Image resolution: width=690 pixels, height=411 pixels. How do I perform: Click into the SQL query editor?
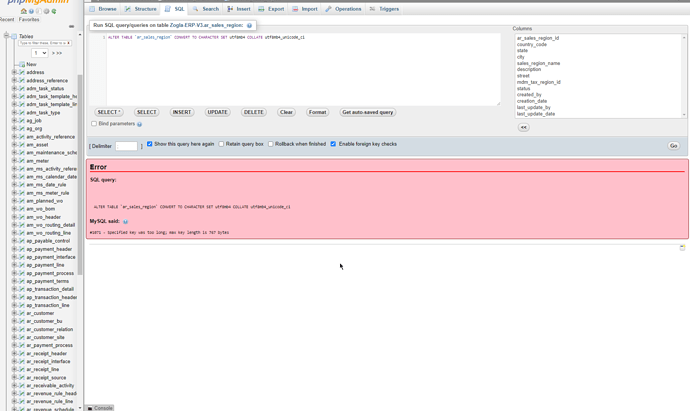pyautogui.click(x=303, y=70)
